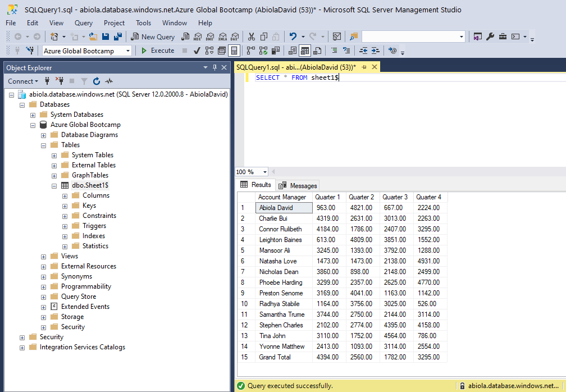Open the empty Find combo box dropdown

[462, 37]
